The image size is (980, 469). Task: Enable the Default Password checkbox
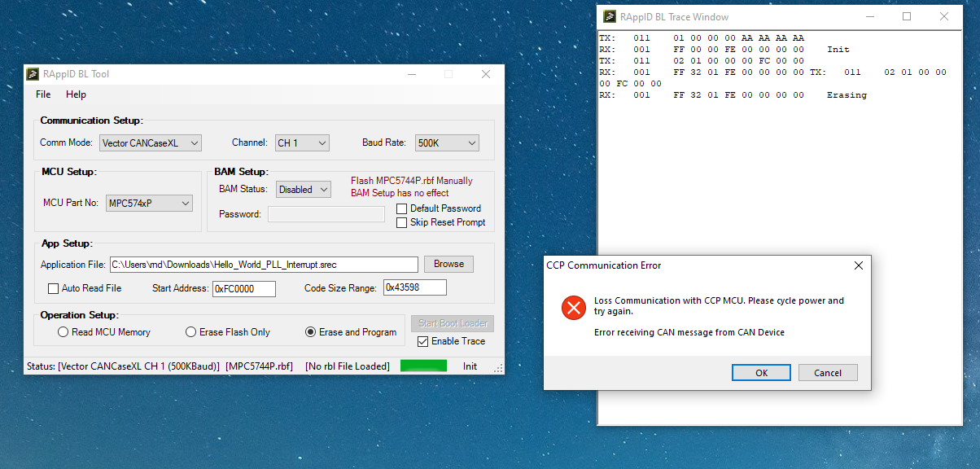point(400,208)
